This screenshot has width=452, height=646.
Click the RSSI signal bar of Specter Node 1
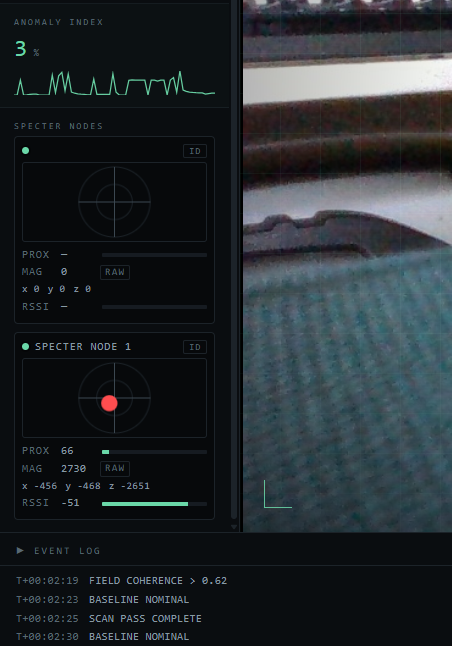coord(154,504)
